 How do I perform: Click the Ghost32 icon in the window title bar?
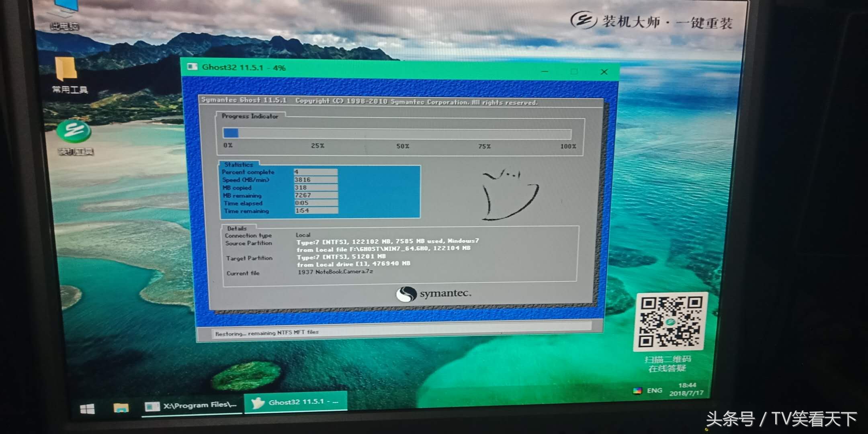[x=193, y=68]
